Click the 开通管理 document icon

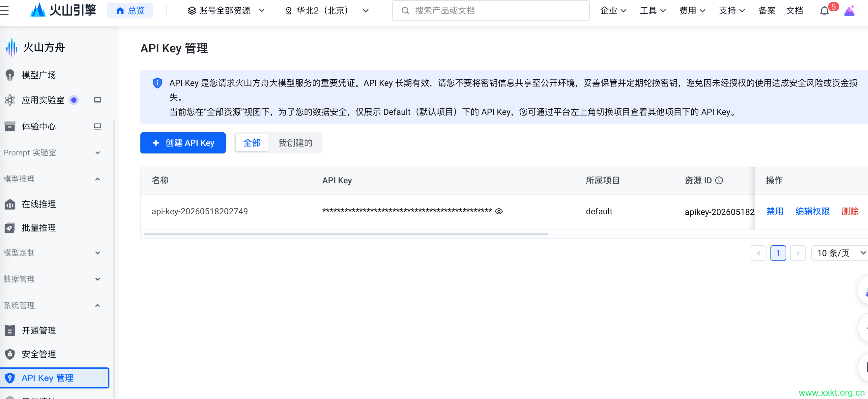[10, 330]
